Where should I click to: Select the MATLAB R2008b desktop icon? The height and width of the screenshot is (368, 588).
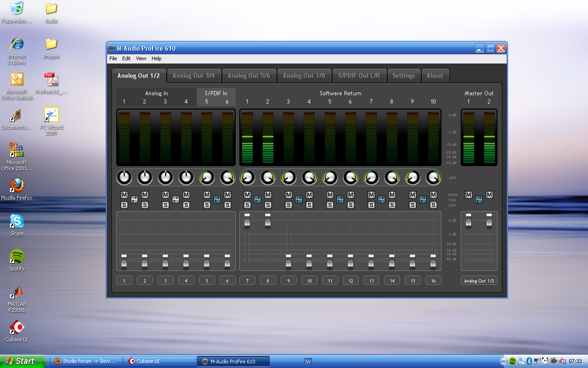(17, 298)
